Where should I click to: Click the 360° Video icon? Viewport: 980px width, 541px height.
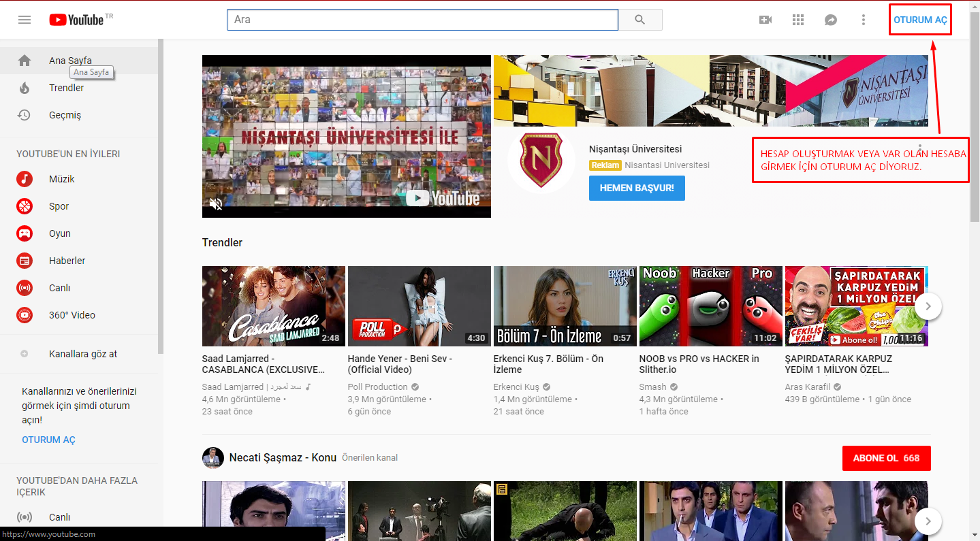click(25, 315)
